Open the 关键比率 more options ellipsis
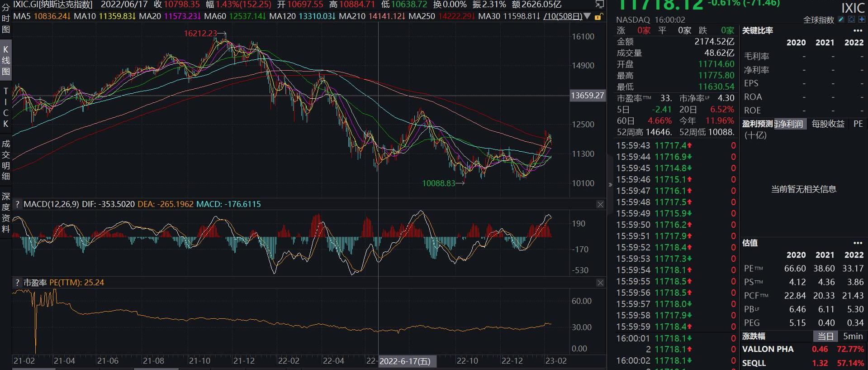 [x=858, y=31]
